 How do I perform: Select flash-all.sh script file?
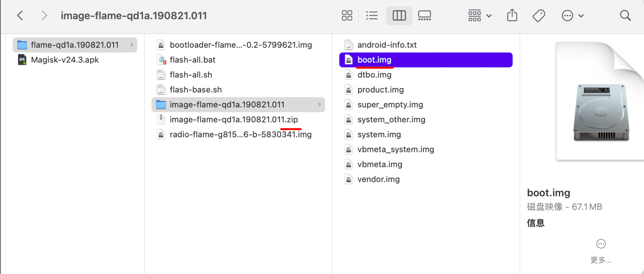point(191,75)
